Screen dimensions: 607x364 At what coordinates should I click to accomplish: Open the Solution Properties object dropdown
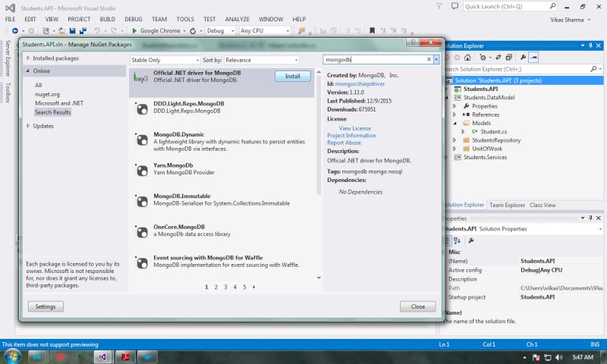[x=600, y=229]
